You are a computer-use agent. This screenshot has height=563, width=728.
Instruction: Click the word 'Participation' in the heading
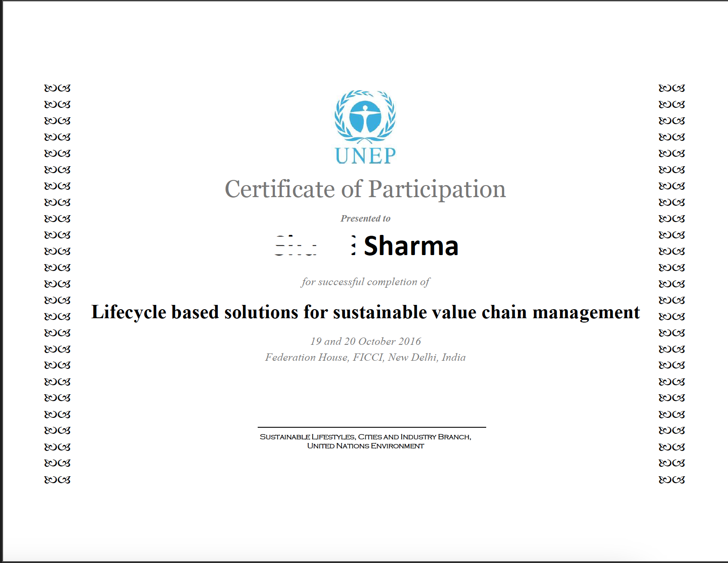pyautogui.click(x=437, y=189)
